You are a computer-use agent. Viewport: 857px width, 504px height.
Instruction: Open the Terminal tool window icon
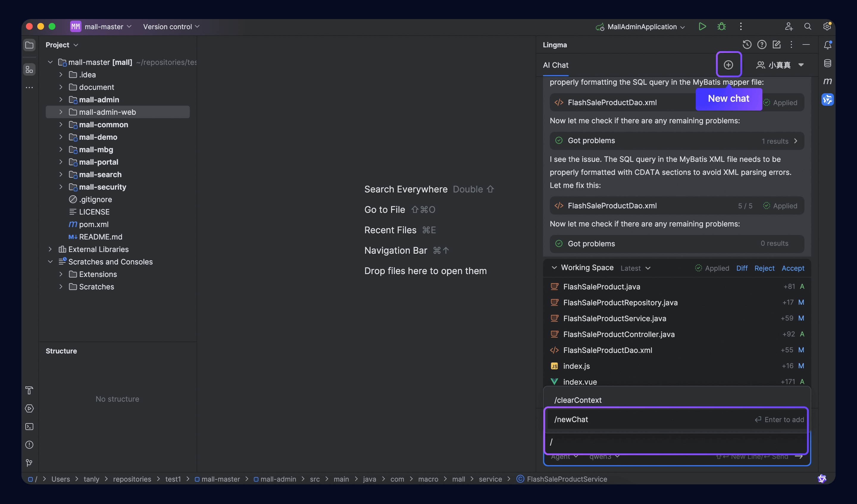click(x=29, y=426)
